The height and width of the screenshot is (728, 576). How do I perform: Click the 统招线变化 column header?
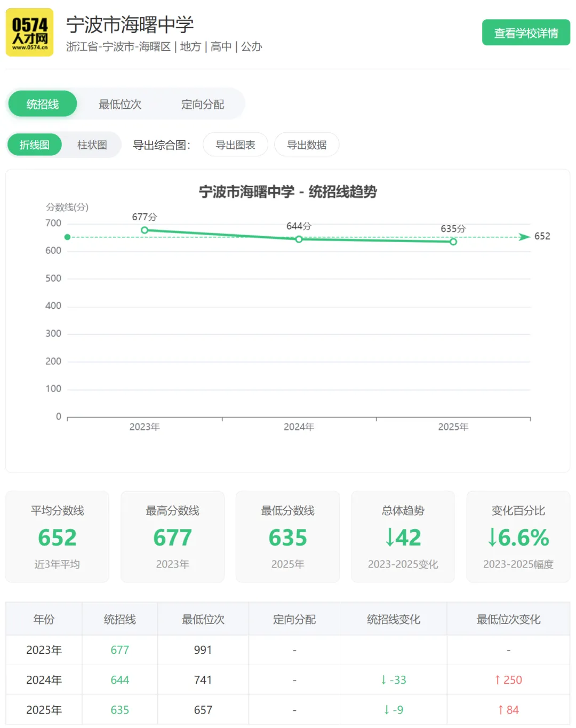pyautogui.click(x=394, y=619)
